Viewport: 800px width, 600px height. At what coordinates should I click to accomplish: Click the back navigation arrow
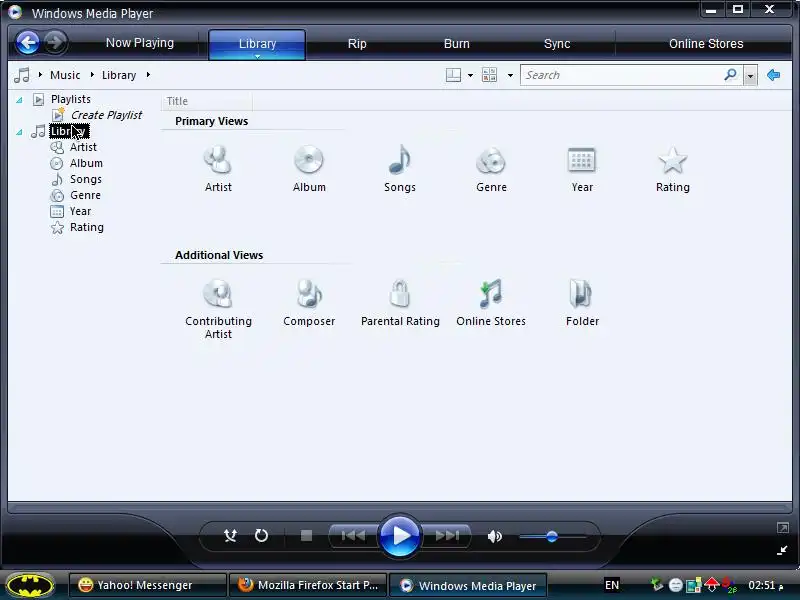pyautogui.click(x=28, y=42)
